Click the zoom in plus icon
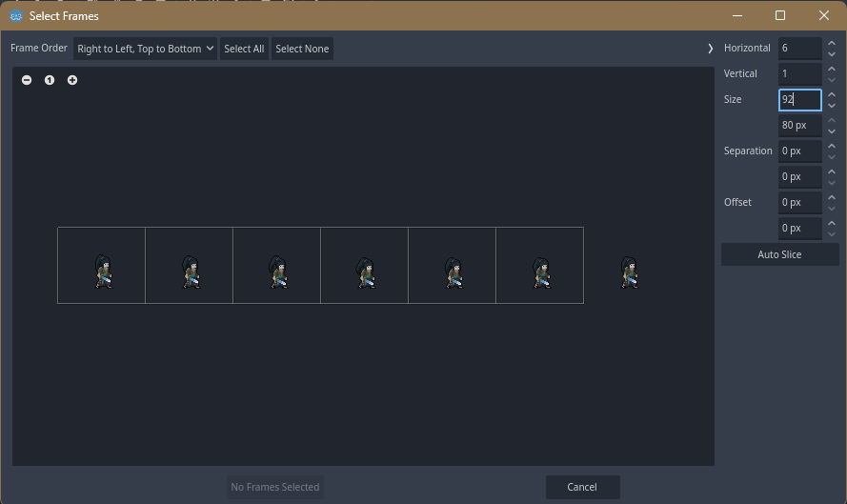The width and height of the screenshot is (847, 504). coord(72,80)
